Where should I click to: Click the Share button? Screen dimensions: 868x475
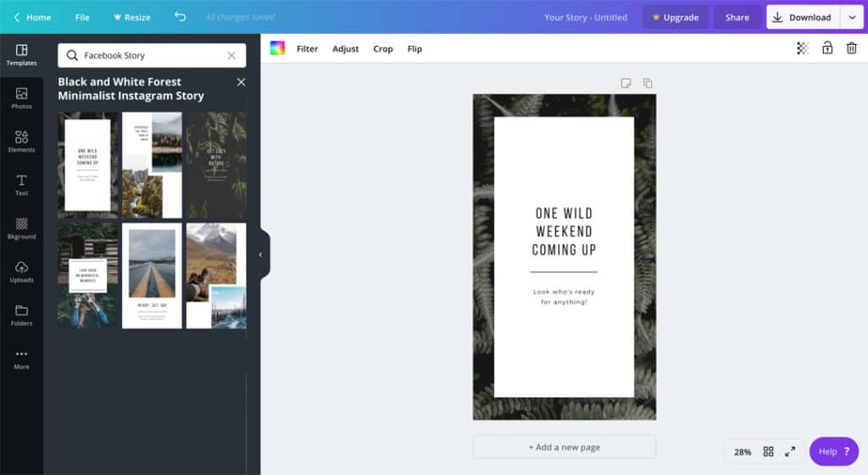click(737, 17)
